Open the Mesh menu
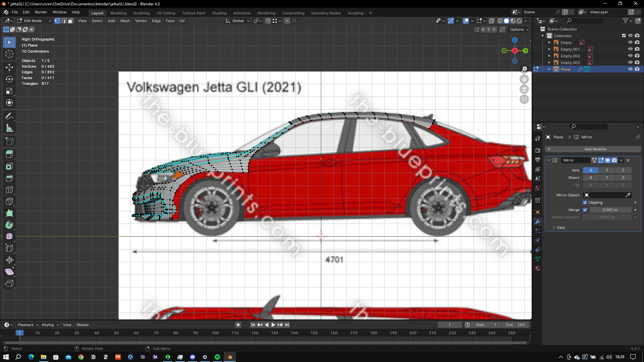644x362 pixels. (x=125, y=21)
